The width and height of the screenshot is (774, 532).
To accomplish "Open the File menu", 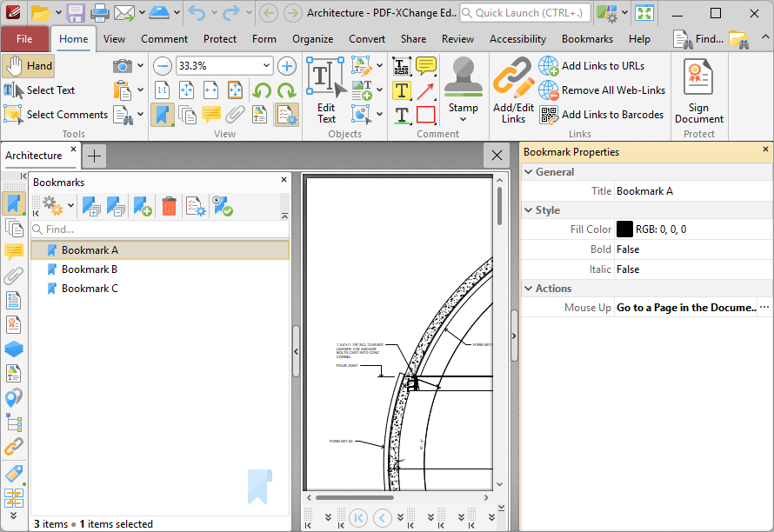I will (x=25, y=38).
